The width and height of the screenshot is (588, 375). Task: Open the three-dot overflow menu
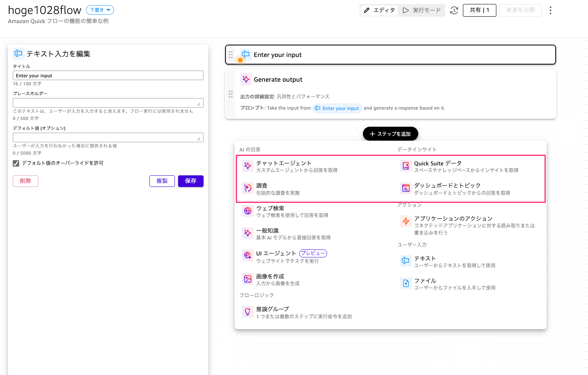pos(550,10)
